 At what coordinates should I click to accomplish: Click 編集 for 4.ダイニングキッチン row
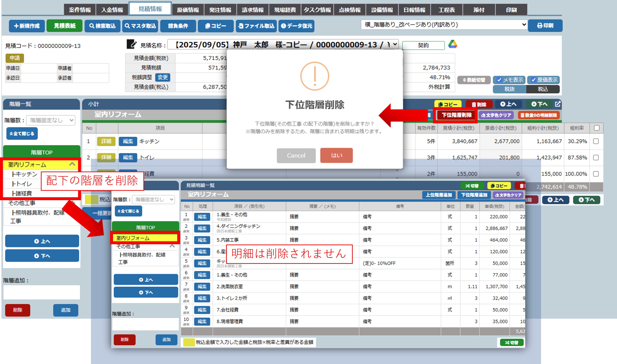click(202, 228)
